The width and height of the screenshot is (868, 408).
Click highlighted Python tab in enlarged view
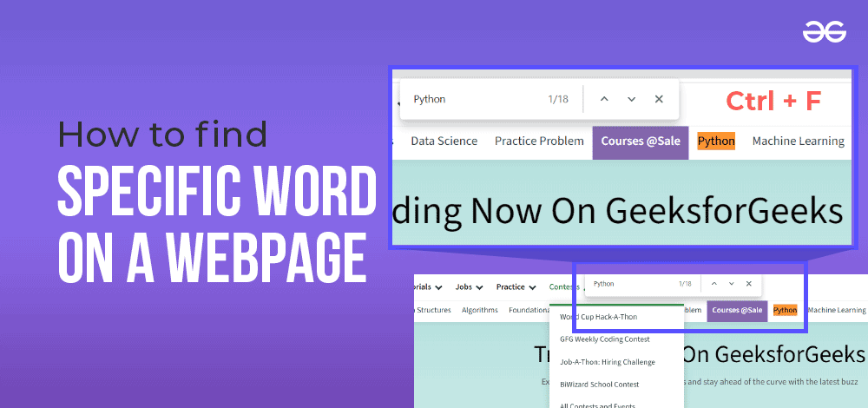click(716, 141)
